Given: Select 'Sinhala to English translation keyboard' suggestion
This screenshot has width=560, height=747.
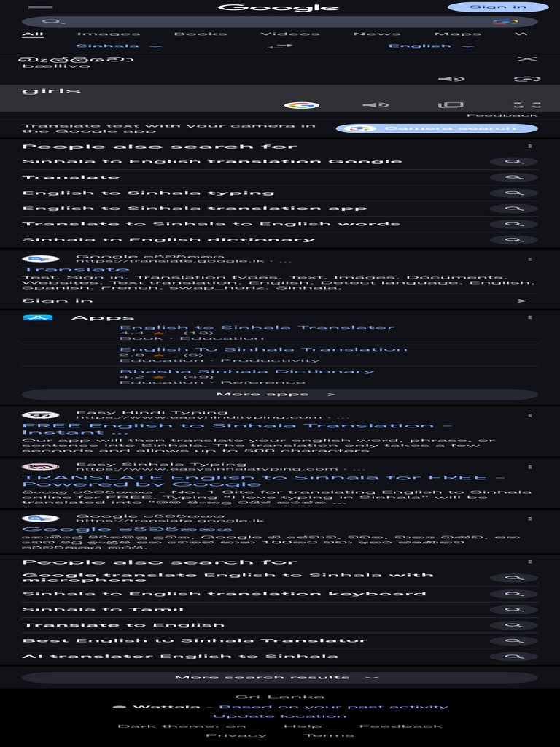Looking at the screenshot, I should tap(224, 594).
